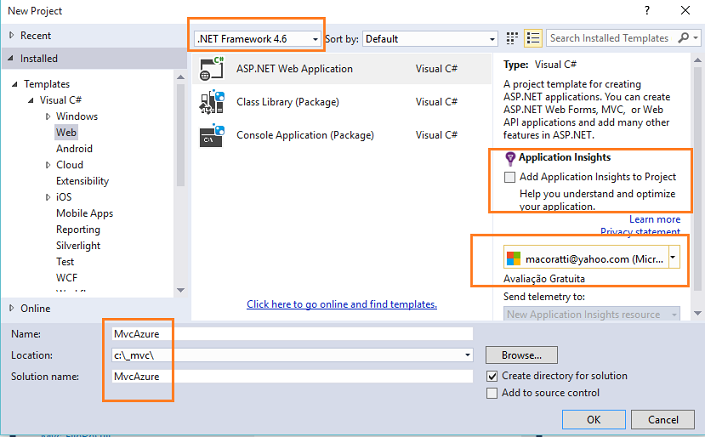This screenshot has width=705, height=437.
Task: Click the Application Insights lightbulb icon
Action: [x=510, y=158]
